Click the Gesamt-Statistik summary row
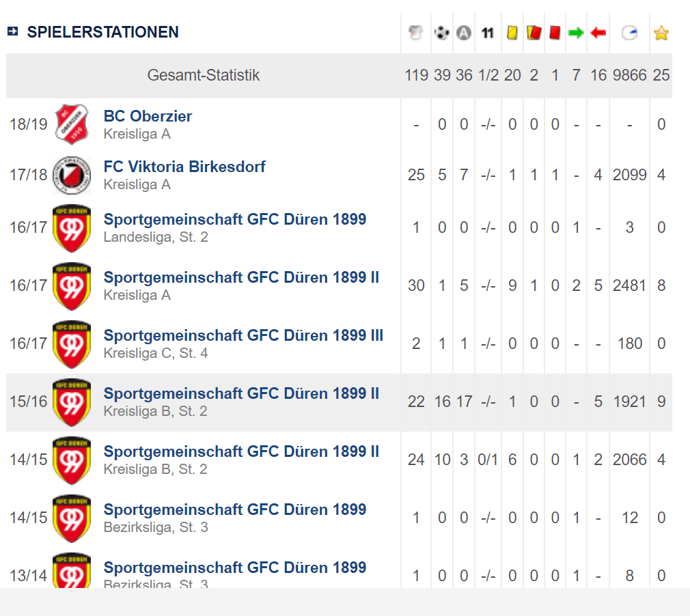 pyautogui.click(x=204, y=75)
